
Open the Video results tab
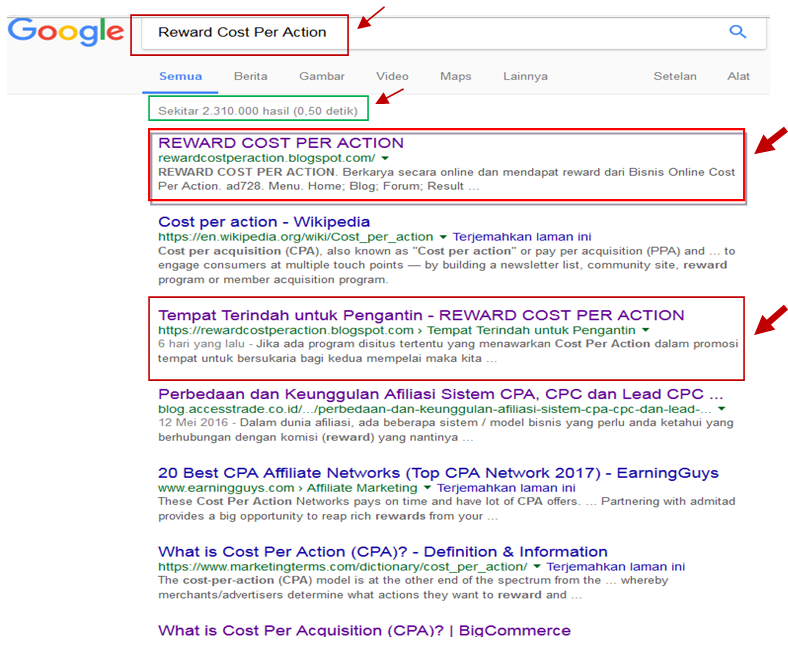[392, 76]
